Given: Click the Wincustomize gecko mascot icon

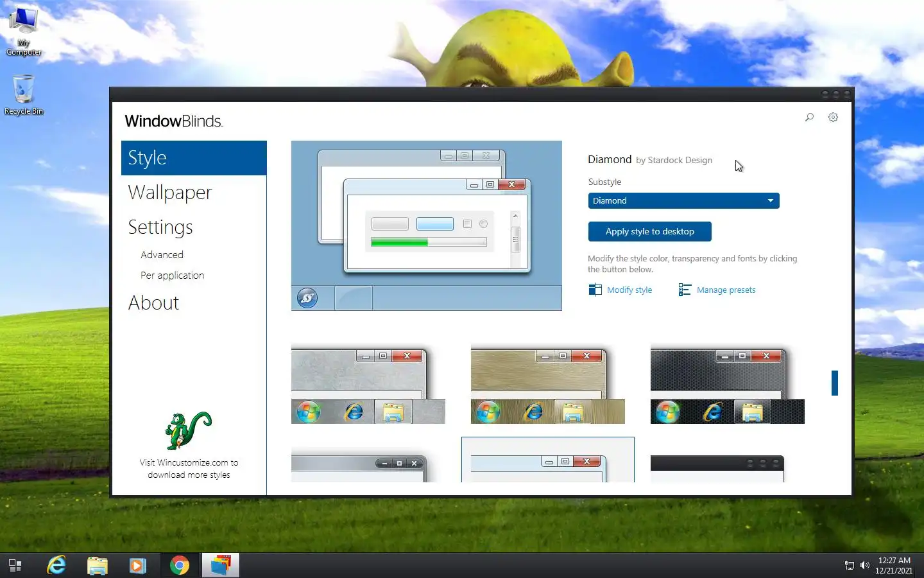Looking at the screenshot, I should [189, 430].
